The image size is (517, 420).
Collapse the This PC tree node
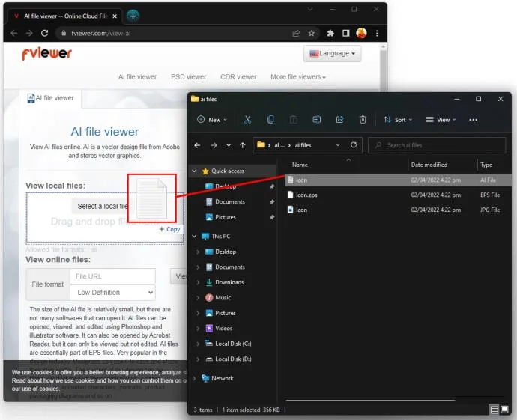coord(194,236)
